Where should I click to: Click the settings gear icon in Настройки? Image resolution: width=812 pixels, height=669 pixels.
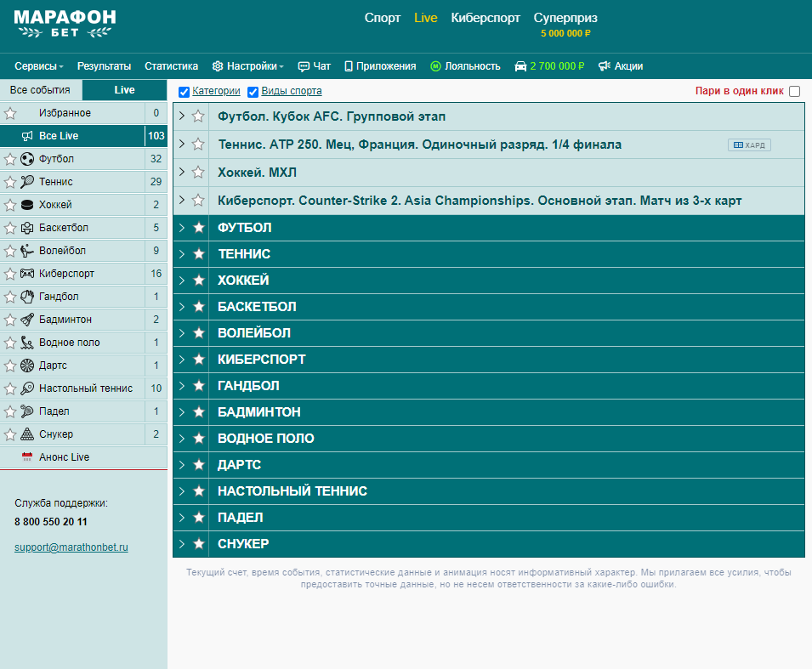coord(218,66)
